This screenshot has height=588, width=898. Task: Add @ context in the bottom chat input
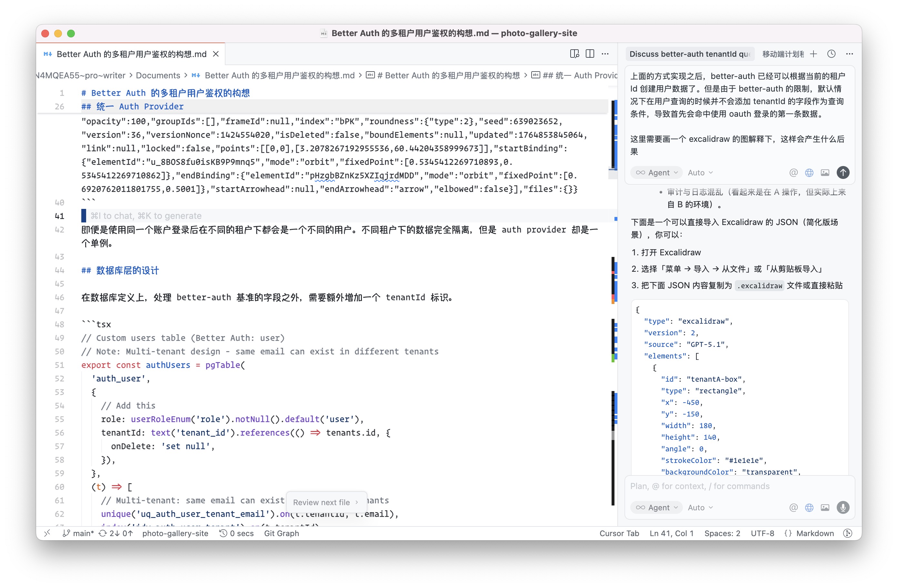click(x=793, y=507)
